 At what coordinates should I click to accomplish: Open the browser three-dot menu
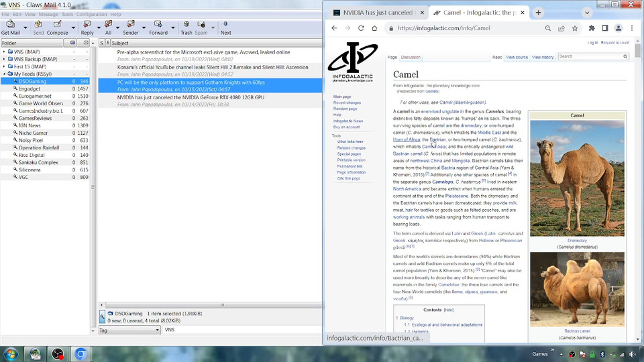[x=632, y=28]
